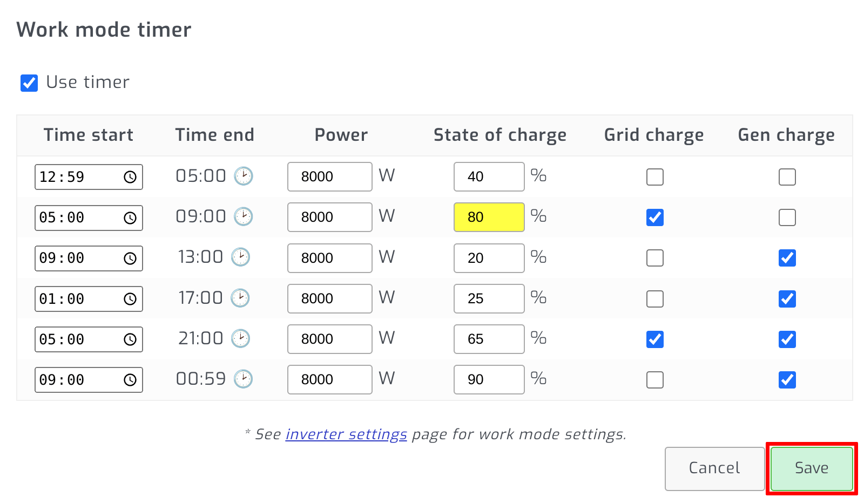The image size is (864, 504).
Task: Open the inverter settings link
Action: (346, 434)
